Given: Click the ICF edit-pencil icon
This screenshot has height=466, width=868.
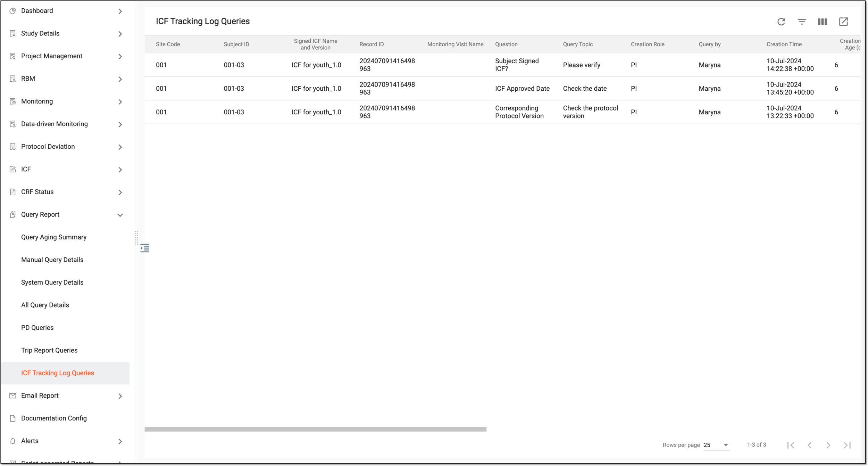Looking at the screenshot, I should pyautogui.click(x=13, y=169).
